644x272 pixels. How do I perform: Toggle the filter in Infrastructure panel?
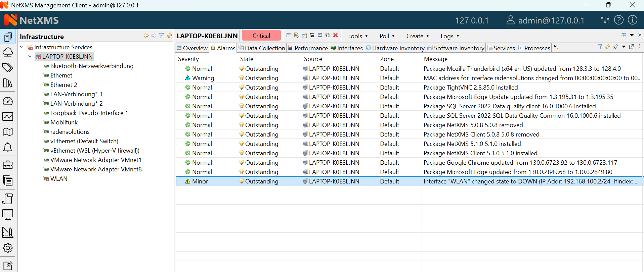pyautogui.click(x=162, y=36)
